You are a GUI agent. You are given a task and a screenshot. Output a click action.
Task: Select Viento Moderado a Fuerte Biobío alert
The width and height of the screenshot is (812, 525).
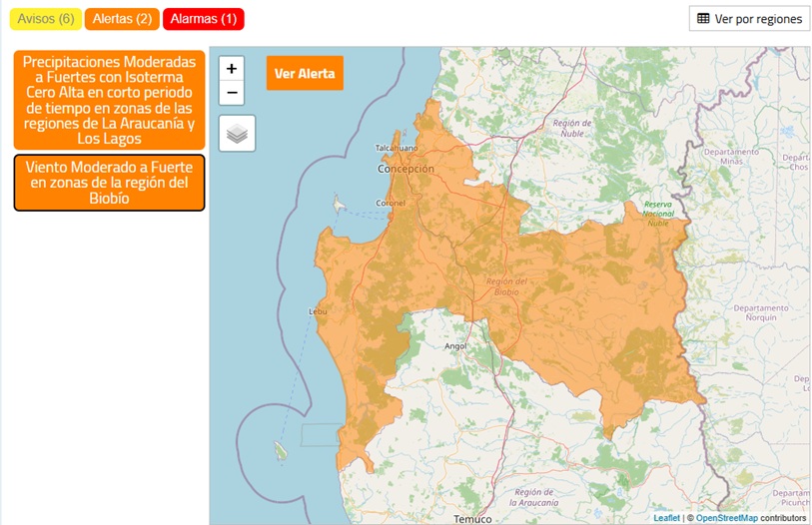[109, 183]
